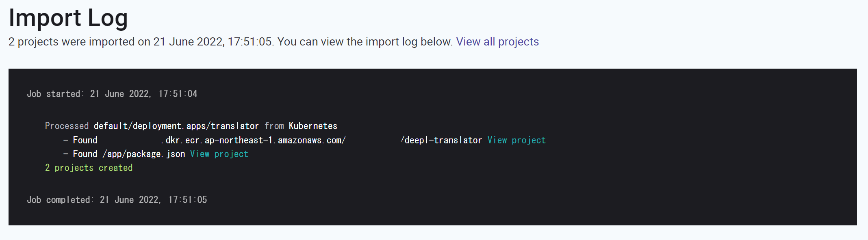This screenshot has width=868, height=240.
Task: Click the word Kubernetes in the log
Action: pos(313,126)
